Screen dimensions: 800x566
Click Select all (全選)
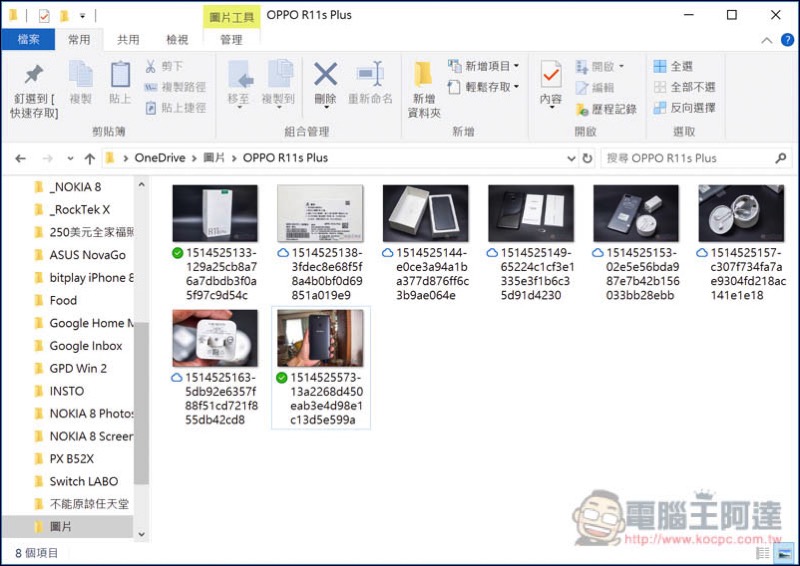coord(673,66)
